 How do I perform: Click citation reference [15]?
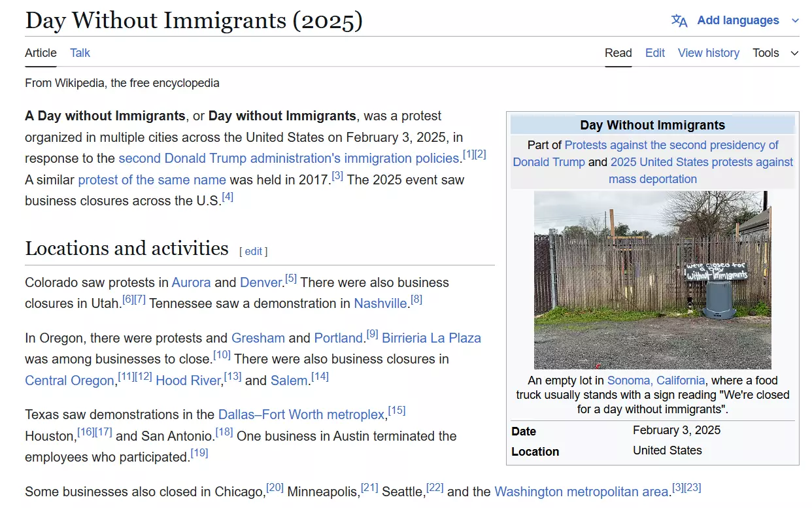pyautogui.click(x=397, y=411)
